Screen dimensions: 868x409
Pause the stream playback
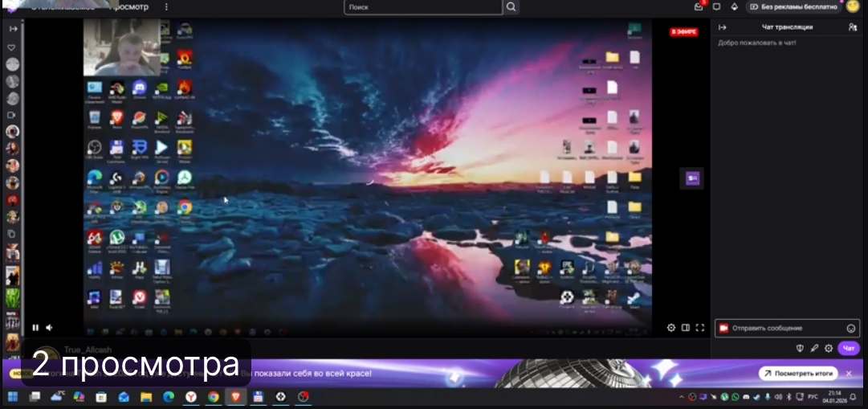35,328
